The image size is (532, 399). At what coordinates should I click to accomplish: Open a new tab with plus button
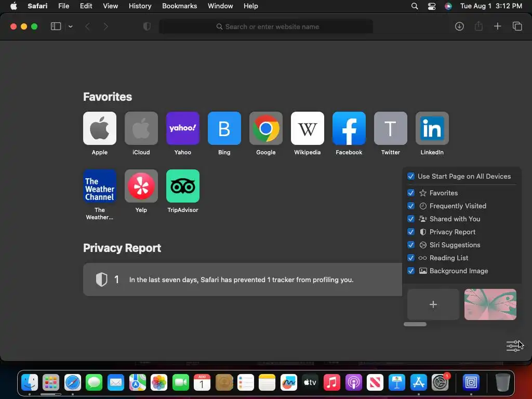(497, 26)
